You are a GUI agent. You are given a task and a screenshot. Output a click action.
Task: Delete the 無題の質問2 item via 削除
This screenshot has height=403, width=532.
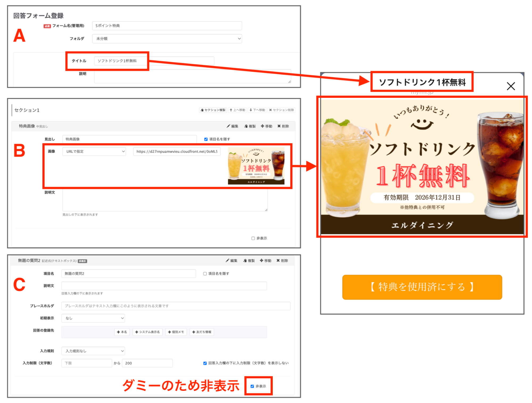tap(282, 261)
